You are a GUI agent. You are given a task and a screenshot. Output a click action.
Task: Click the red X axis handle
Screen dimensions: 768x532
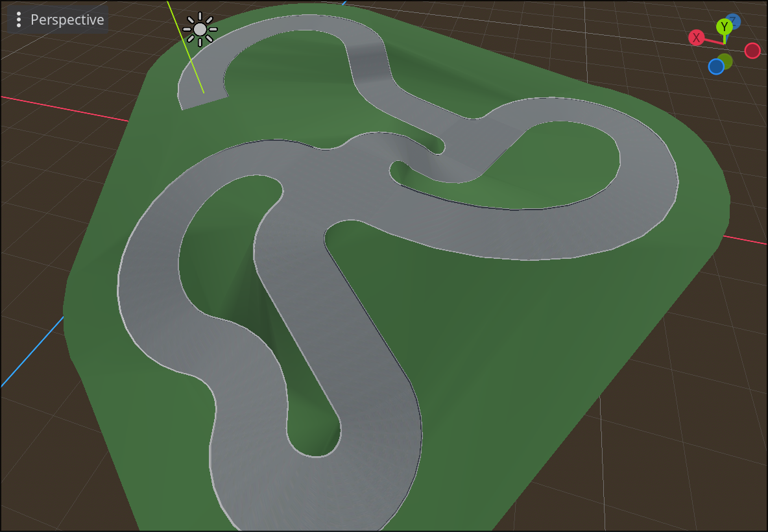point(696,38)
